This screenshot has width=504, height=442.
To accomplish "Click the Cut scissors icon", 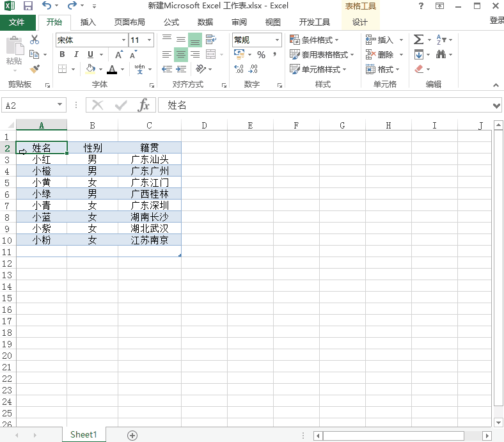I will (x=35, y=40).
